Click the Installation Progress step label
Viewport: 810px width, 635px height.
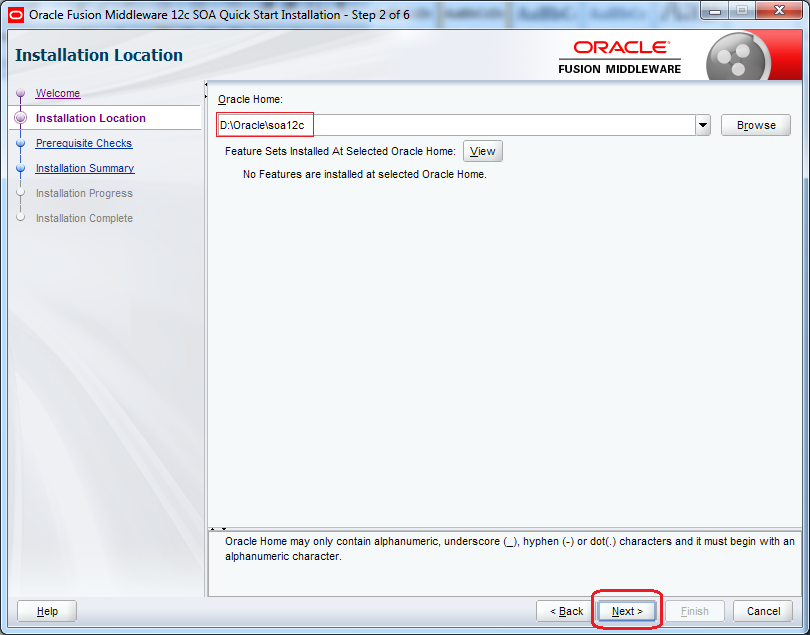84,193
